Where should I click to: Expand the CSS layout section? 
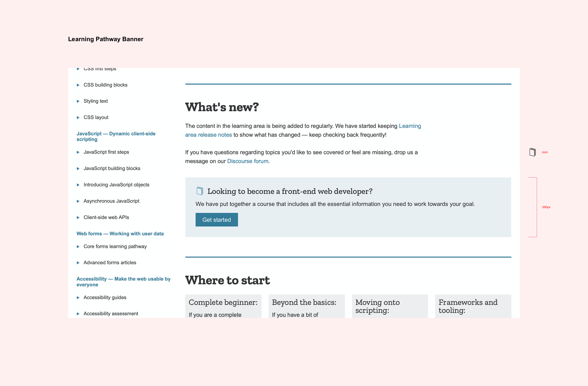tap(78, 118)
